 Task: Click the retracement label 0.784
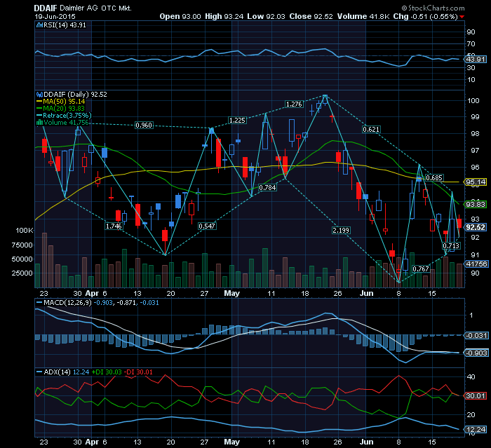tap(267, 187)
